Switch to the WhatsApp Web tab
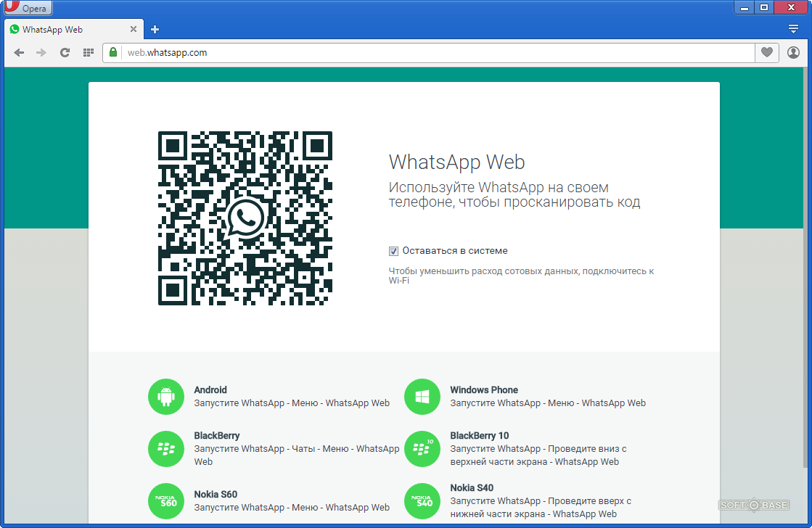Image resolution: width=812 pixels, height=528 pixels. click(73, 30)
